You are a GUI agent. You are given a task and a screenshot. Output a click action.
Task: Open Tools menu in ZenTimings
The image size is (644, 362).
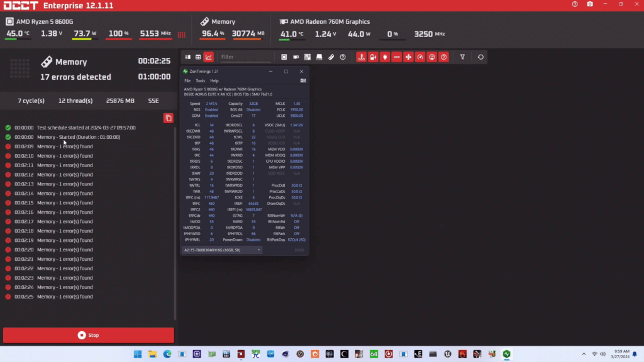(200, 81)
